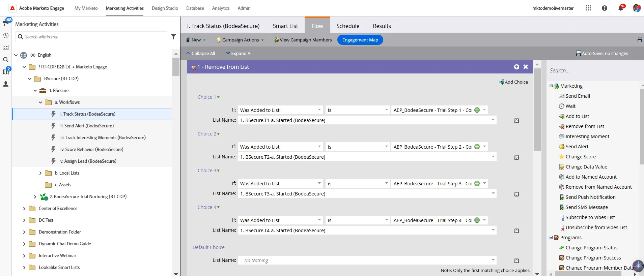Delete the Remove from List flow step
The width and height of the screenshot is (644, 276).
pyautogui.click(x=526, y=67)
